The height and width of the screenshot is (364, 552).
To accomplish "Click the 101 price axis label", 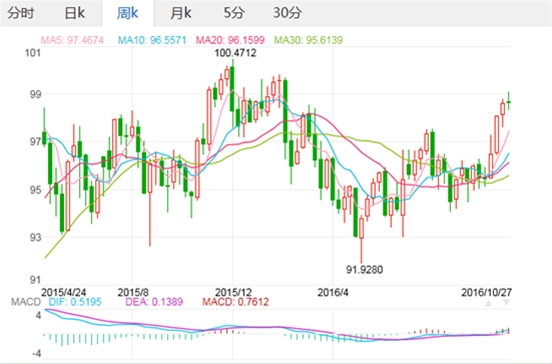I will 33,53.
